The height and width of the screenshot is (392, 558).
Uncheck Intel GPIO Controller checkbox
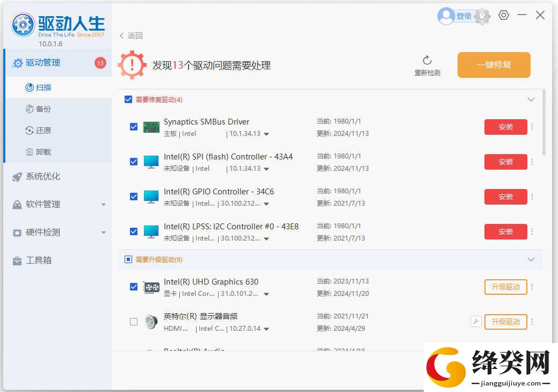pos(134,197)
